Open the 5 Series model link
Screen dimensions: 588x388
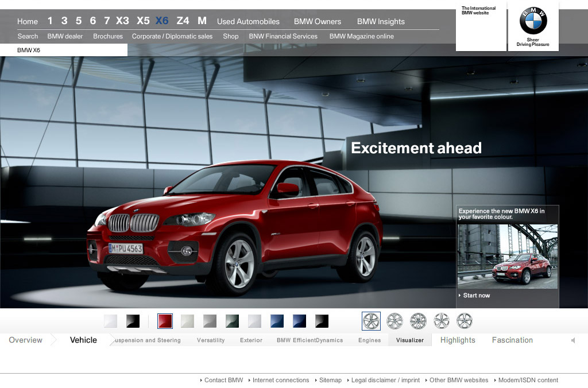click(78, 21)
